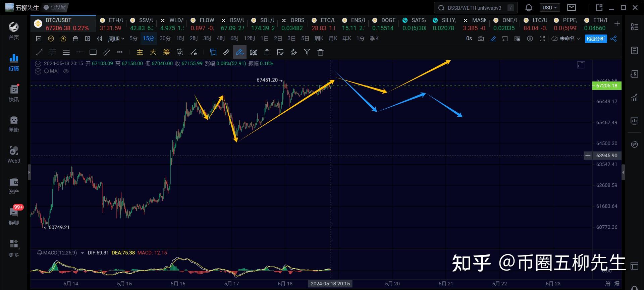Viewport: 644px width, 290px height.
Task: Select the rectangle drawing tool
Action: tap(93, 52)
